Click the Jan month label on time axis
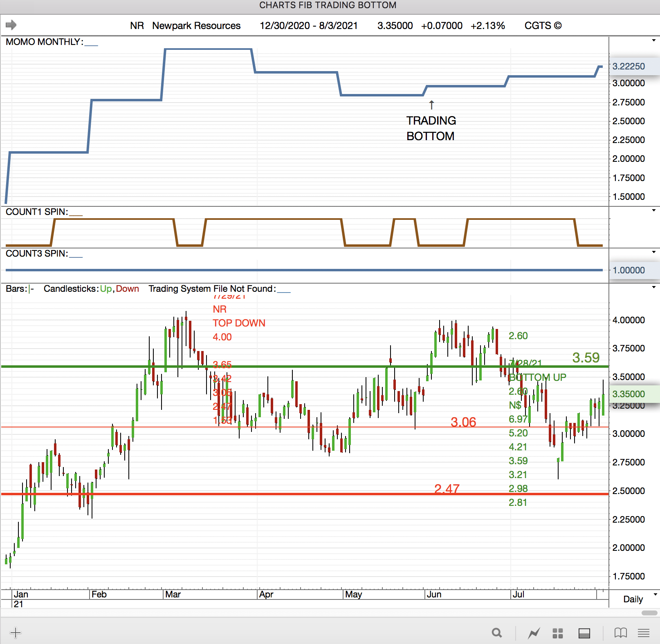This screenshot has height=644, width=660. tap(21, 594)
